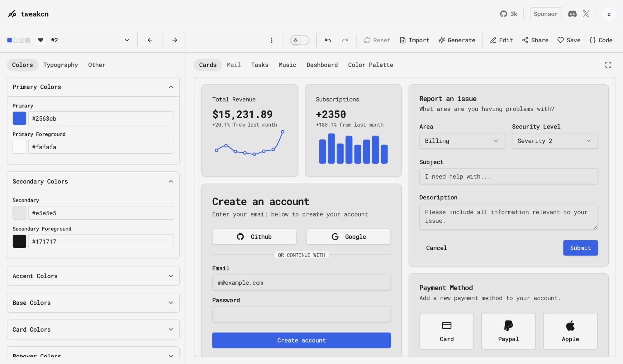This screenshot has width=623, height=364.
Task: Enter fullscreen preview with the expand icon
Action: point(608,65)
